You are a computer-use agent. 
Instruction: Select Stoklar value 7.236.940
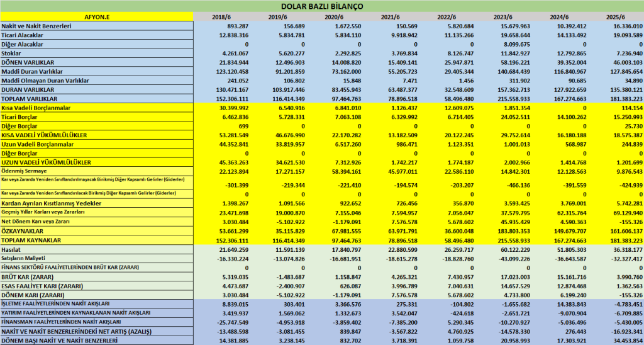point(630,53)
